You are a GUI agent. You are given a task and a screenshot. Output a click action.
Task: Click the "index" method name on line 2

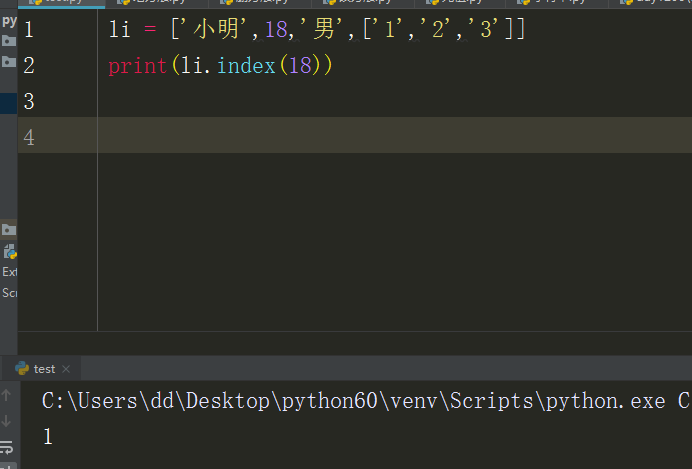click(246, 66)
